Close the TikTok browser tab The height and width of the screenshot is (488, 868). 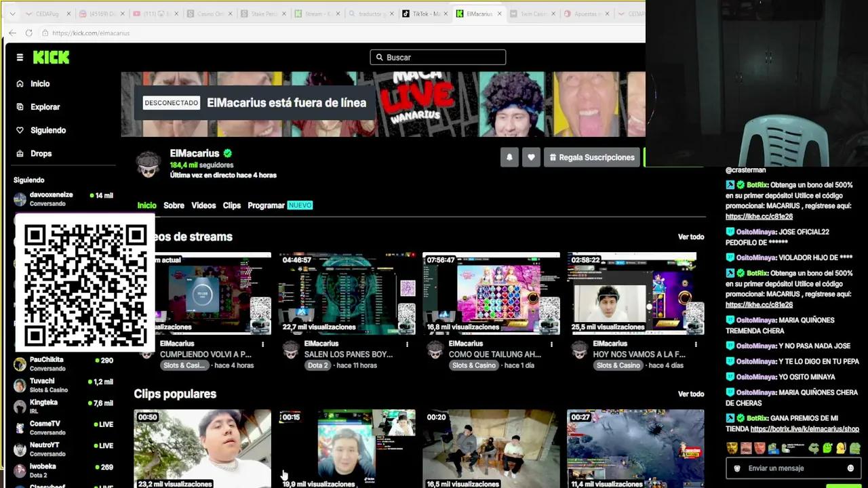tap(445, 14)
